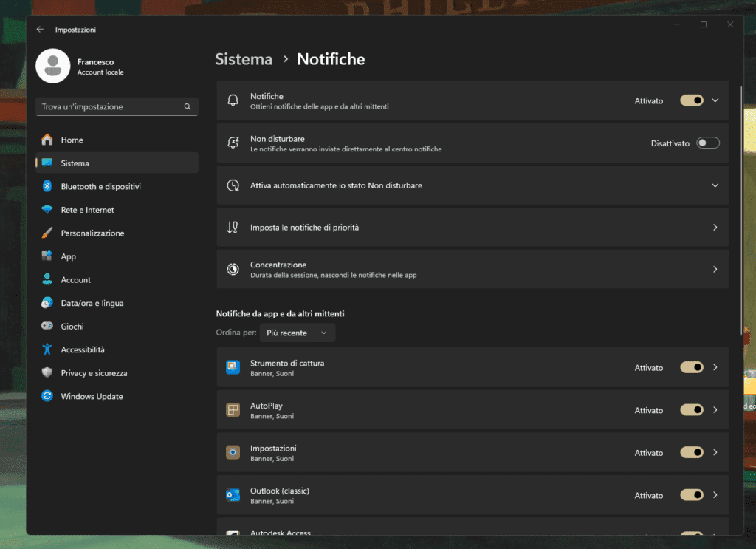Disable the main Notifiche toggle
Image resolution: width=756 pixels, height=549 pixels.
point(692,100)
